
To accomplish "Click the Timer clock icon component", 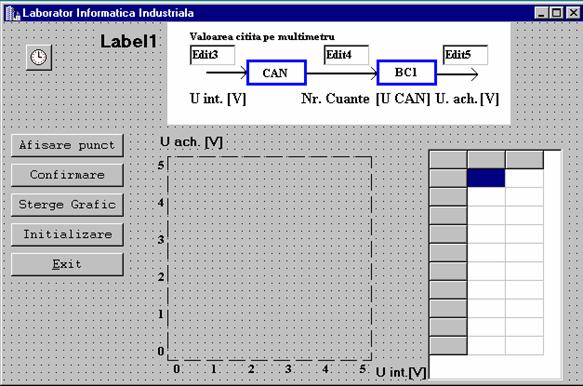I will 39,58.
